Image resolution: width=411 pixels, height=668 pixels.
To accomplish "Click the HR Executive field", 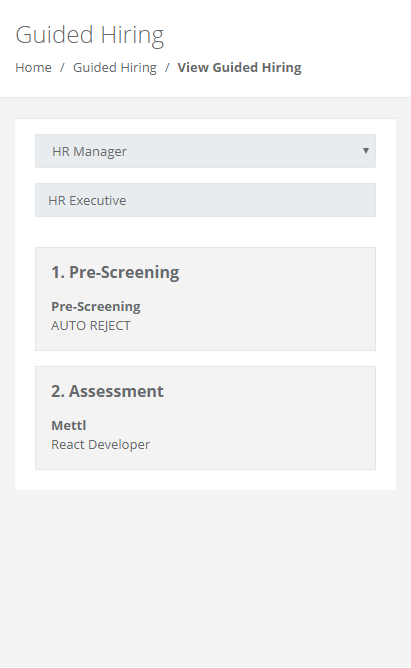I will [205, 200].
